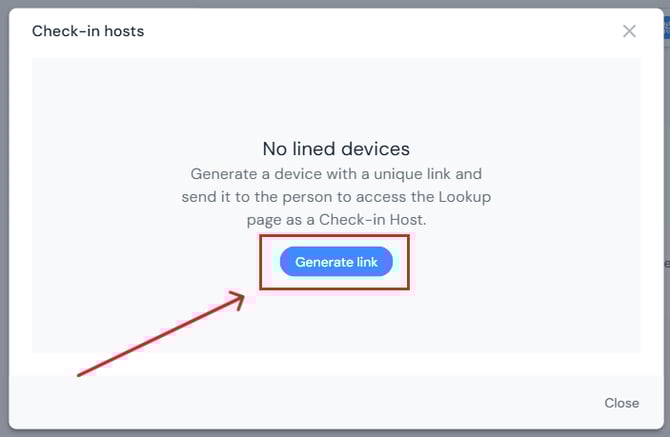The width and height of the screenshot is (670, 437).
Task: Click the tail end of the red arrow
Action: (80, 375)
